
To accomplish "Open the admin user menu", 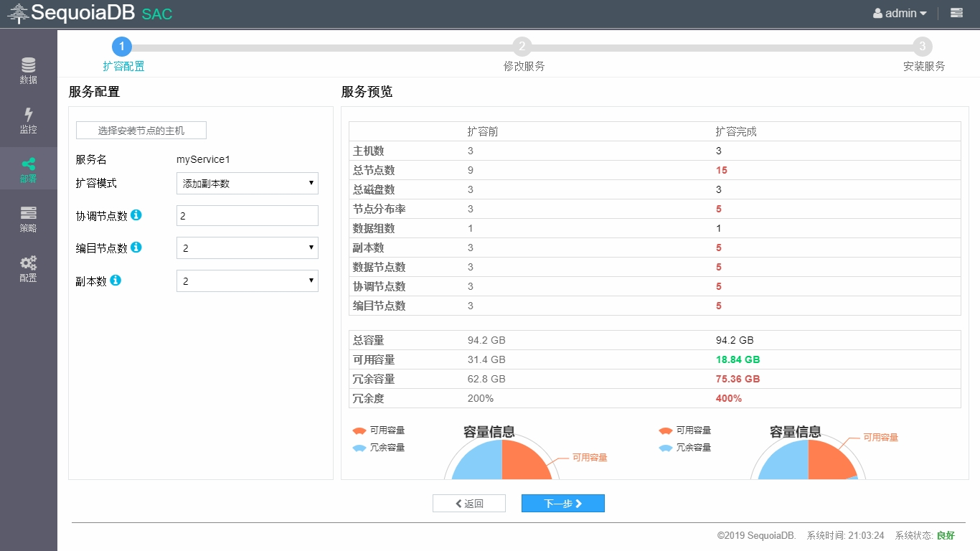I will click(x=900, y=13).
